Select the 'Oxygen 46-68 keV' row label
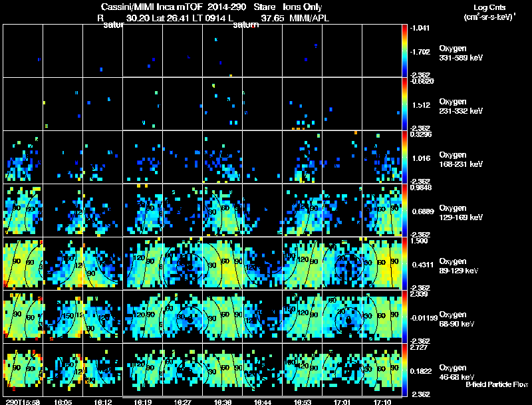Viewport: 532px width, 405px height. [x=457, y=372]
